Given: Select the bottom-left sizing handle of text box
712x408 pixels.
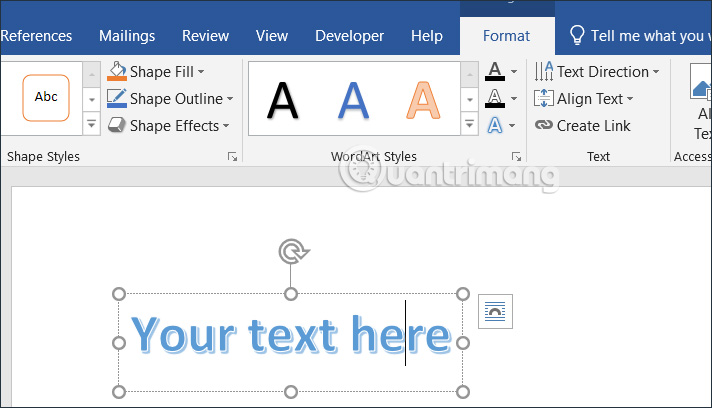Looking at the screenshot, I should pos(119,392).
